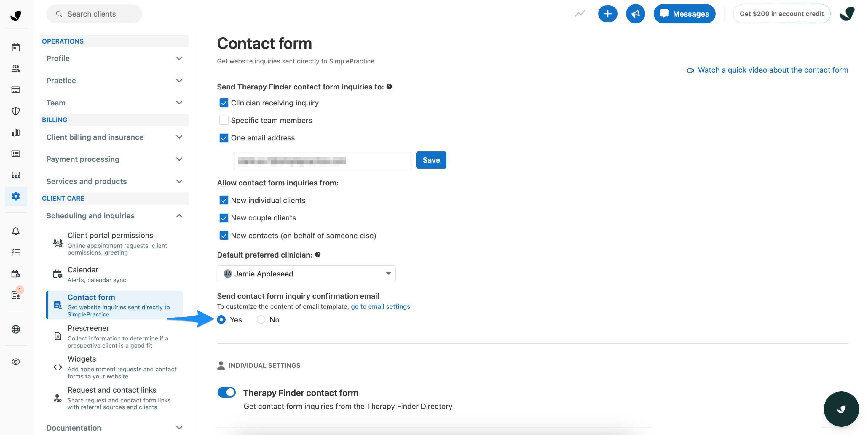Open Prescreener settings

point(114,336)
